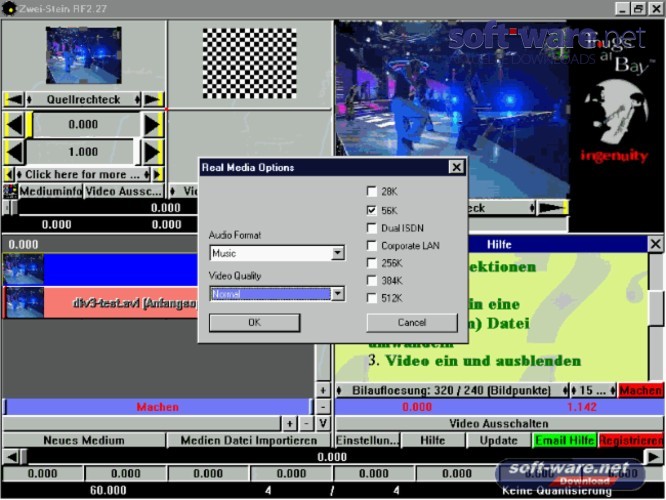Click the play arrow under the preview video
The width and height of the screenshot is (666, 500).
[552, 208]
